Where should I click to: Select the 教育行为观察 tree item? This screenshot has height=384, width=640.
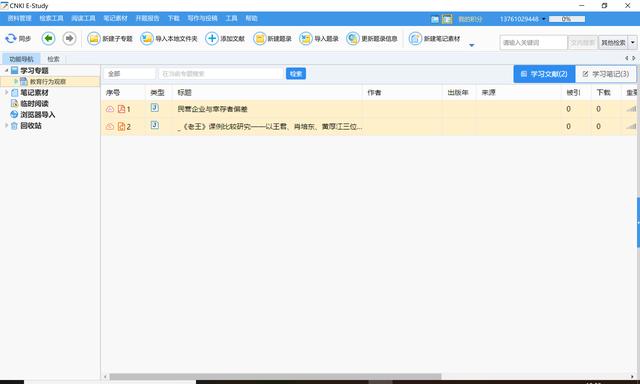tap(48, 82)
